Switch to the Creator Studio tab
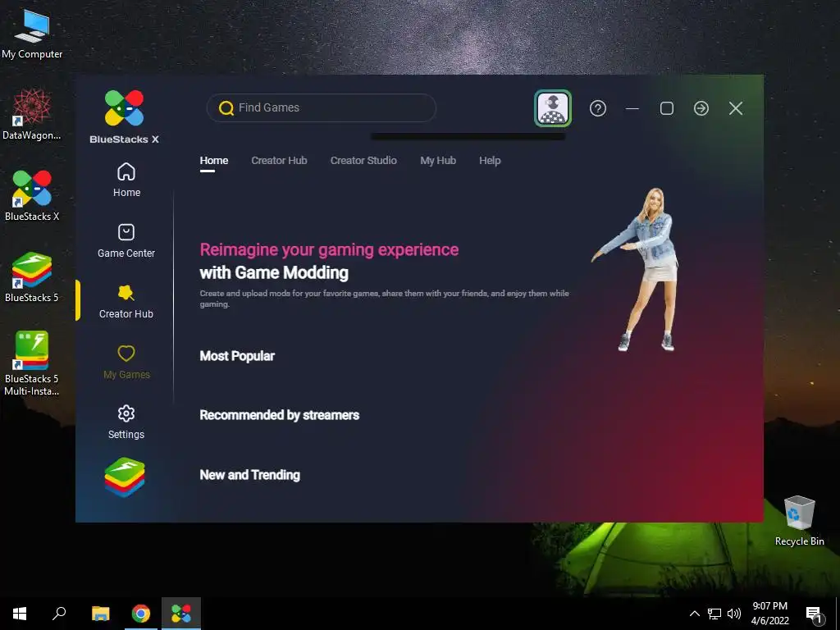 (363, 161)
